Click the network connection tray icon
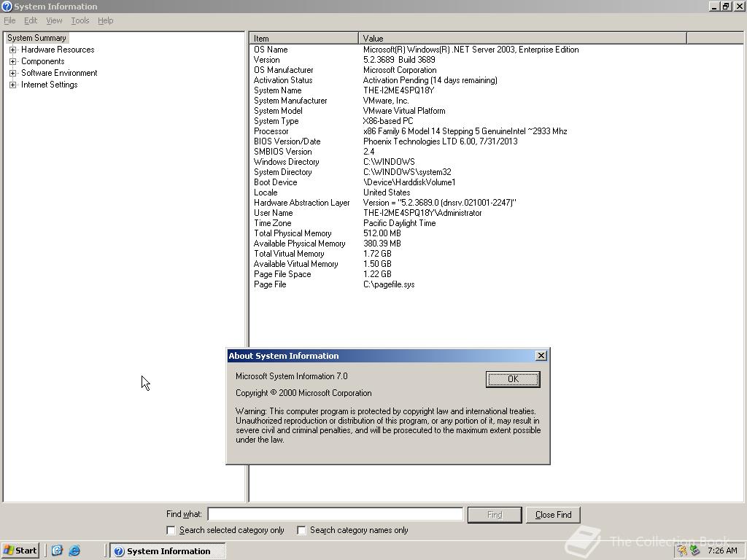The image size is (747, 560). [694, 551]
